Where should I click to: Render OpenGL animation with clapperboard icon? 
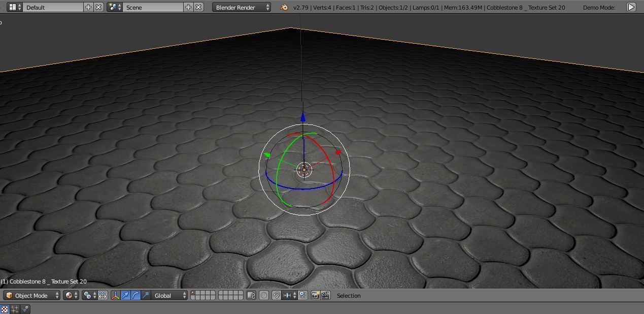(325, 295)
